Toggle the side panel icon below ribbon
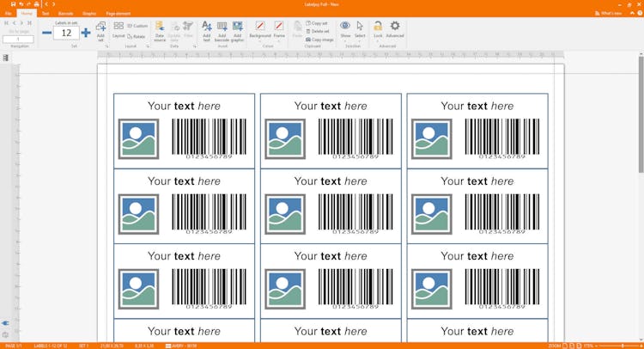The height and width of the screenshot is (349, 644). click(x=6, y=58)
